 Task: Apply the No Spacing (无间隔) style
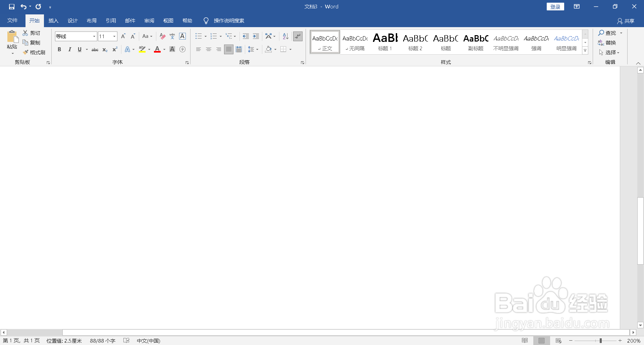click(355, 42)
